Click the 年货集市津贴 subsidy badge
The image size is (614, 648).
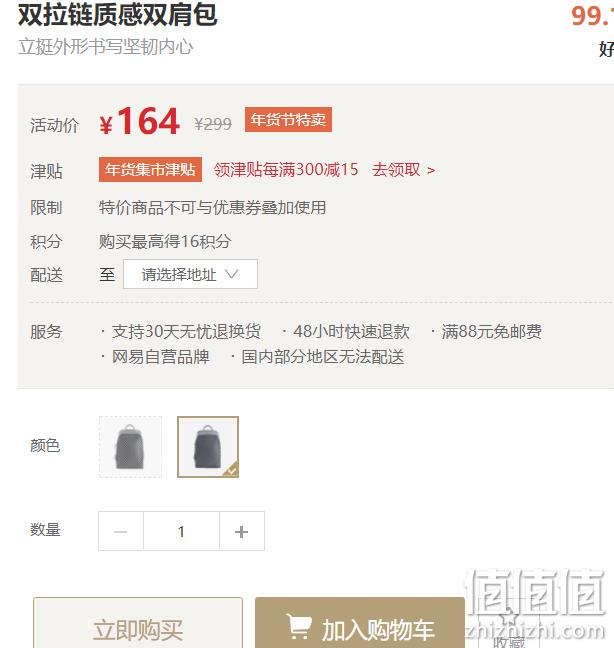click(150, 169)
